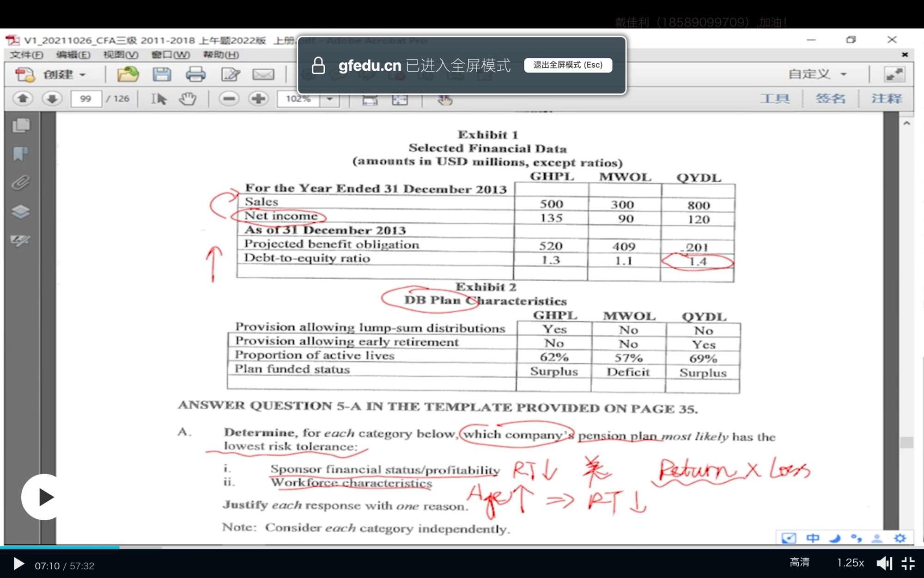This screenshot has width=924, height=578.
Task: Click the Save disk icon in toolbar
Action: [162, 74]
